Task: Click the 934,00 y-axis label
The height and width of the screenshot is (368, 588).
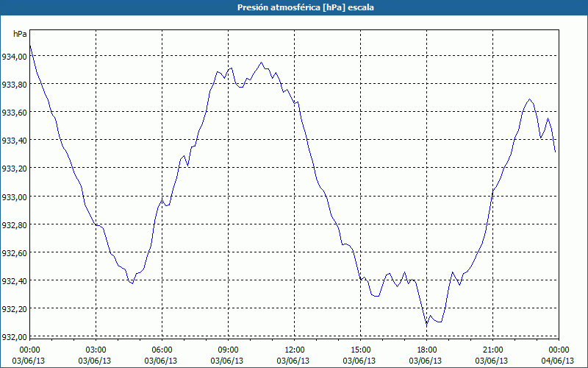Action: (14, 57)
